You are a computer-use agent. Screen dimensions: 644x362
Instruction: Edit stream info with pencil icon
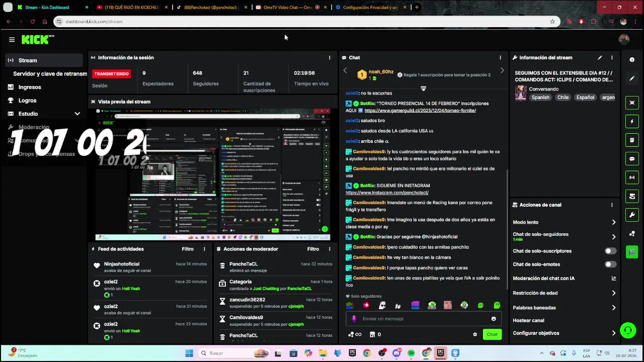click(x=600, y=58)
